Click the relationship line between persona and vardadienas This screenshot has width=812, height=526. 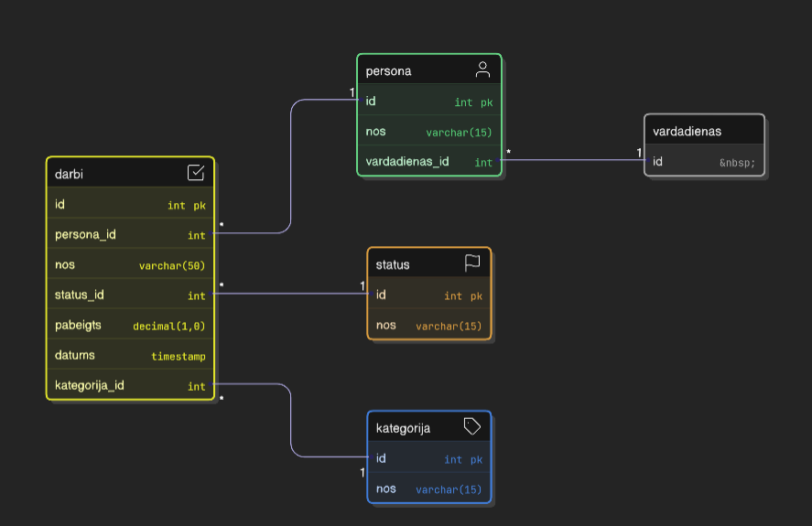(x=572, y=160)
